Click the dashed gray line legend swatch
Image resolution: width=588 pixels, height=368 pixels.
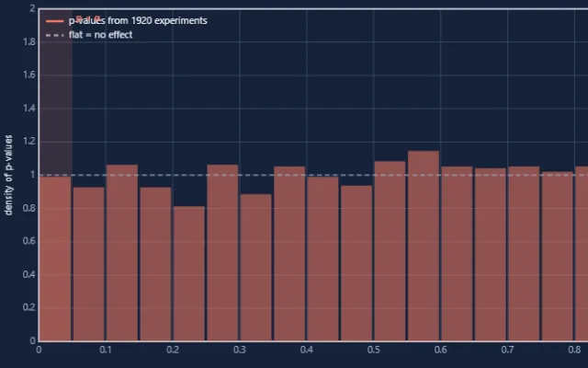[55, 35]
